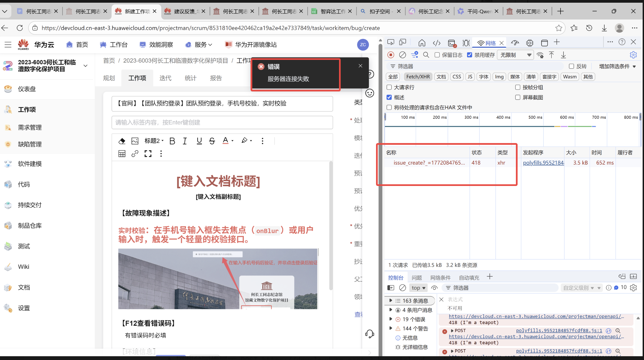This screenshot has height=360, width=644.
Task: Toggle fullscreen mode in the editor
Action: 148,154
